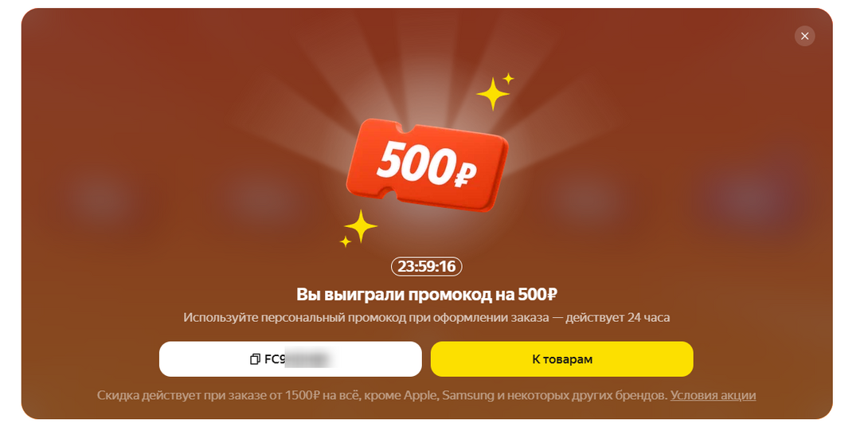This screenshot has height=431, width=868.
Task: Click the Скидка действует при заказе disclaimer
Action: coord(382,395)
